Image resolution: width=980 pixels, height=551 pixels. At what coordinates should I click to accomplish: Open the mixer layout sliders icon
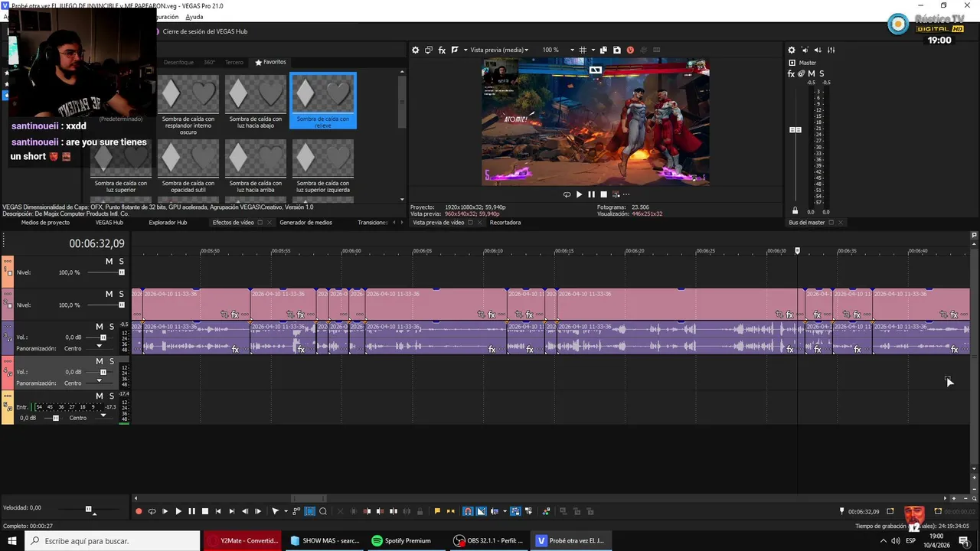click(831, 50)
